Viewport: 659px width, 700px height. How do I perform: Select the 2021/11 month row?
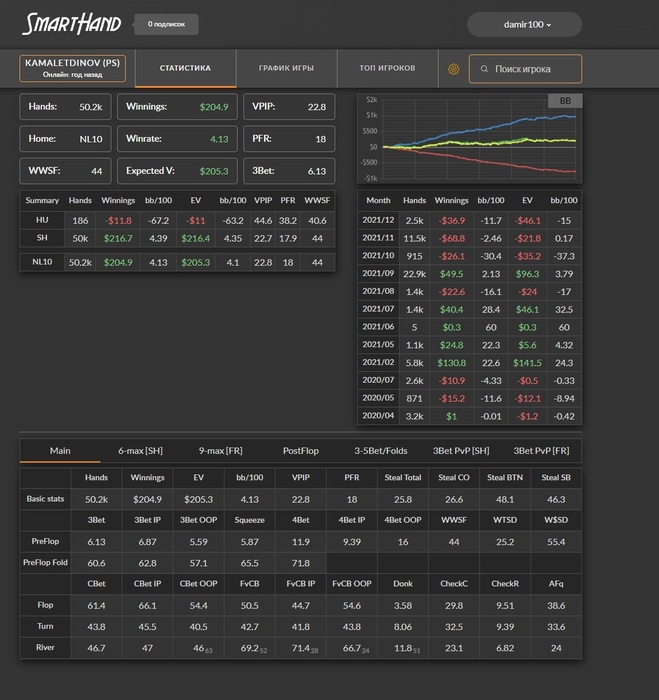pyautogui.click(x=470, y=238)
